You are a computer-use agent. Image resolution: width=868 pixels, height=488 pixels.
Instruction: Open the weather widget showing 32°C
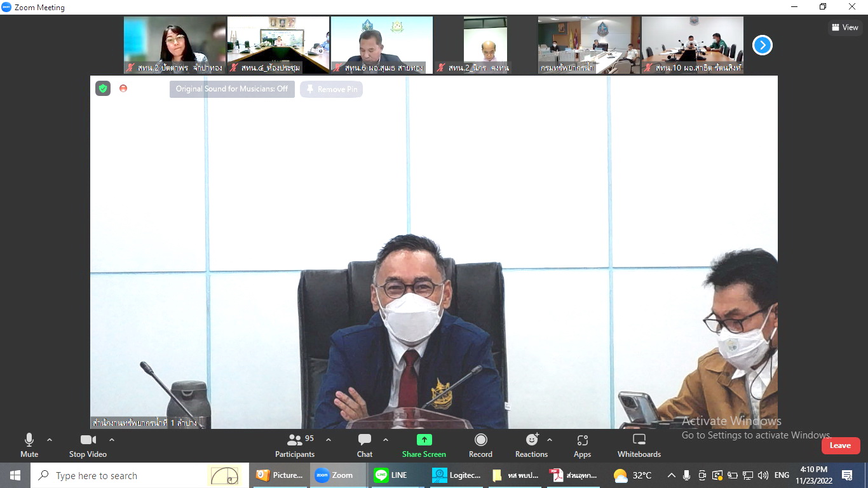coord(633,475)
